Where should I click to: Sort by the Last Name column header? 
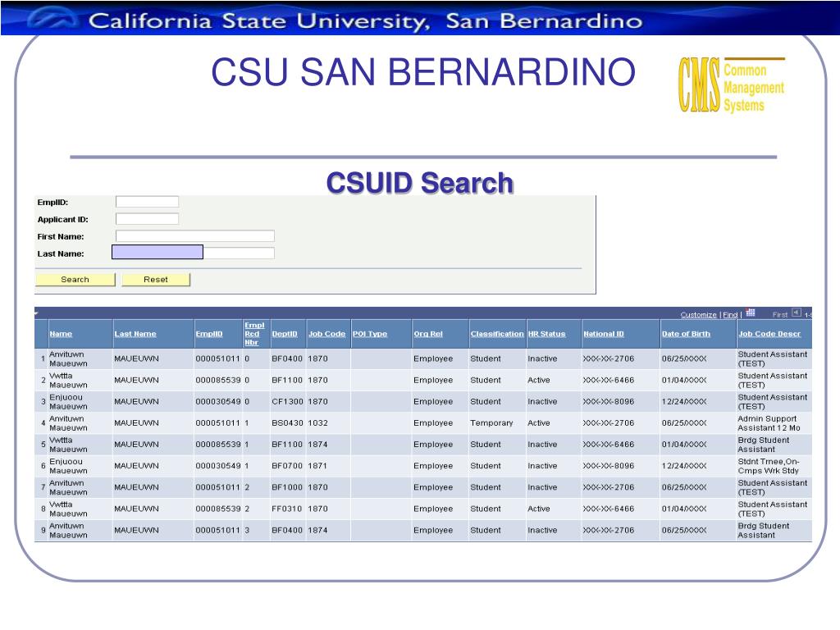pos(135,334)
